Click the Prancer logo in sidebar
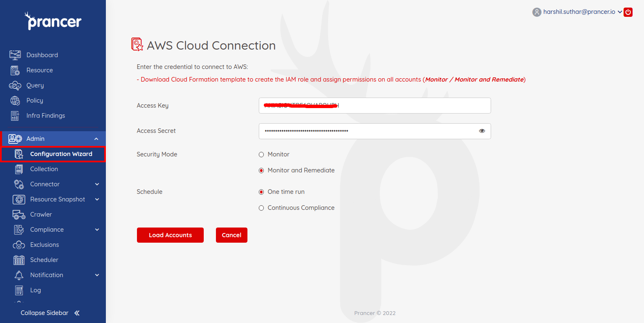644x323 pixels. click(x=53, y=21)
